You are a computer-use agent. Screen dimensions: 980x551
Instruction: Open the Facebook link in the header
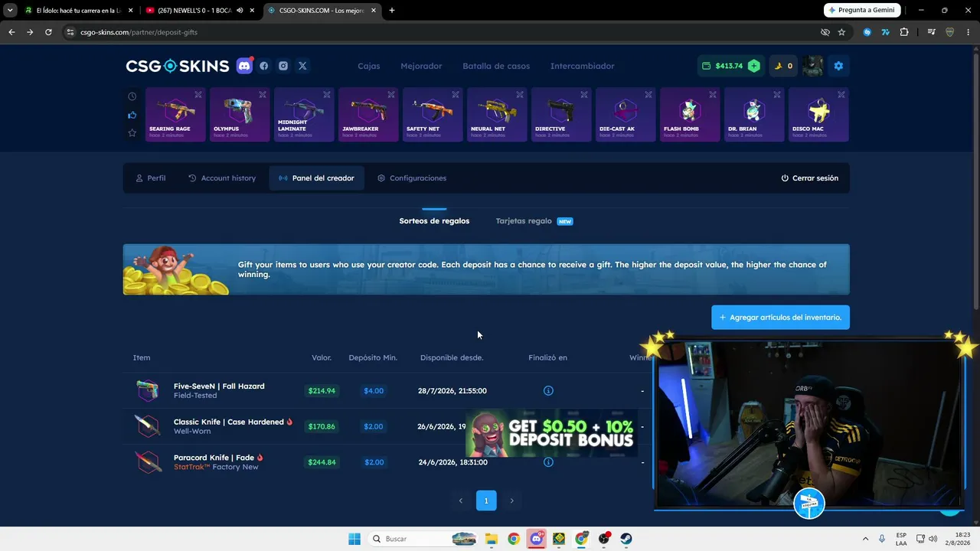(x=264, y=66)
